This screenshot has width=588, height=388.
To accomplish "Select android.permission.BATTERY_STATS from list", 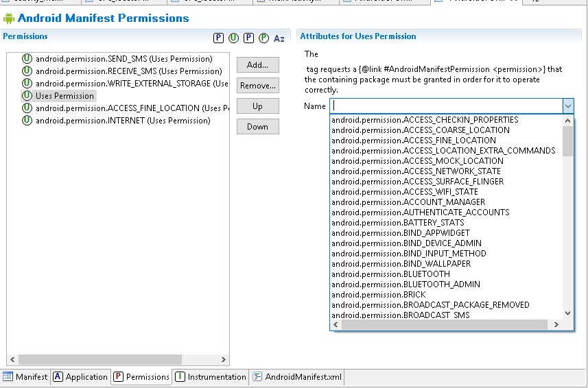I will pyautogui.click(x=397, y=223).
